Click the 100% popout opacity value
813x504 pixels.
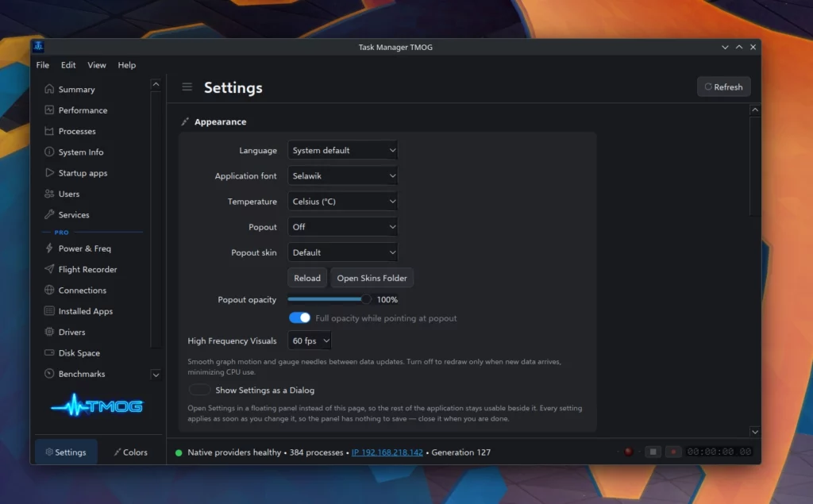tap(387, 300)
